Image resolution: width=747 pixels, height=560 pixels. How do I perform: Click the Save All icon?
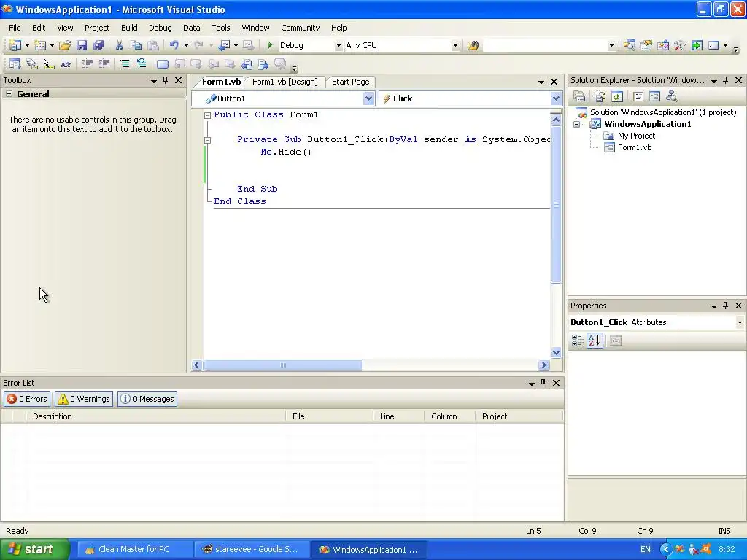98,45
